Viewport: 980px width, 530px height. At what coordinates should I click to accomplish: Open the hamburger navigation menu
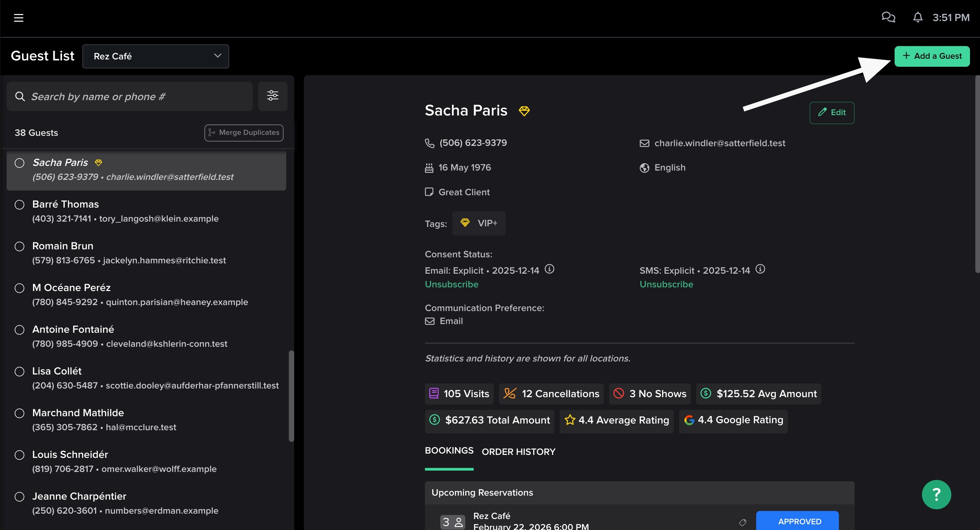click(x=19, y=18)
